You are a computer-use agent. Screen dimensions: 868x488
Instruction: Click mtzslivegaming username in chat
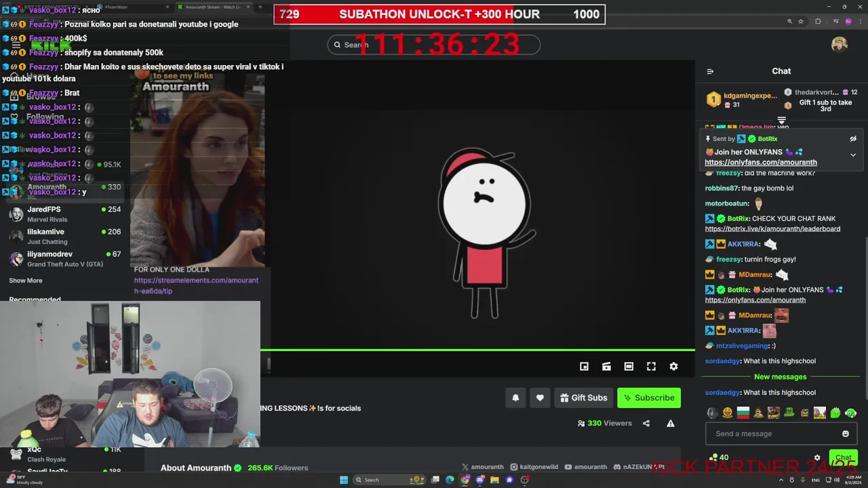[742, 346]
